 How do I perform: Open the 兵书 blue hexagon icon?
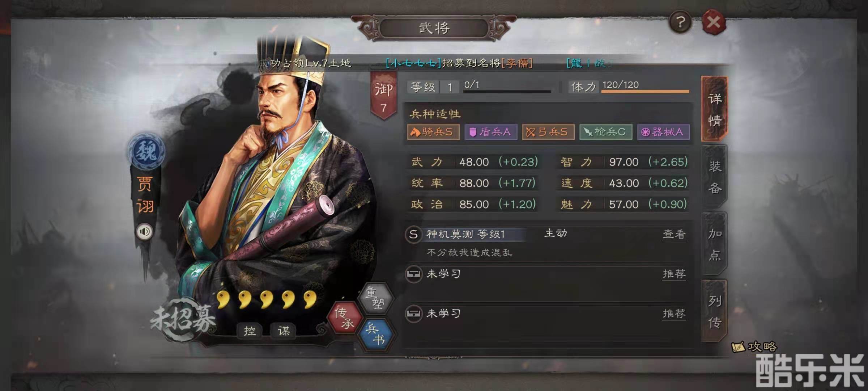point(375,334)
